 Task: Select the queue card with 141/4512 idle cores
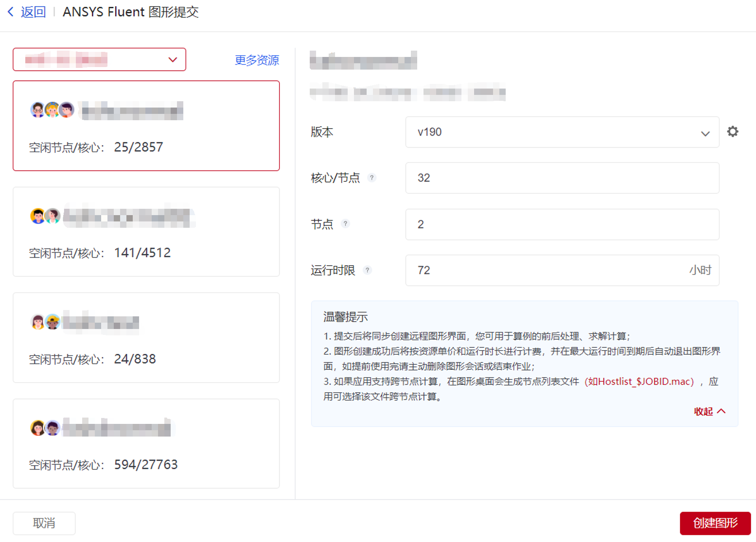pos(146,232)
